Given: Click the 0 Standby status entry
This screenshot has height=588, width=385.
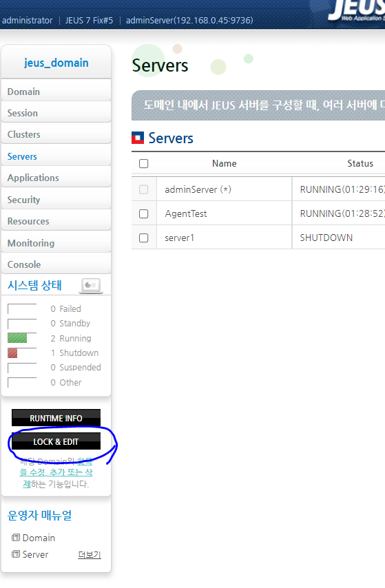Looking at the screenshot, I should [x=70, y=323].
